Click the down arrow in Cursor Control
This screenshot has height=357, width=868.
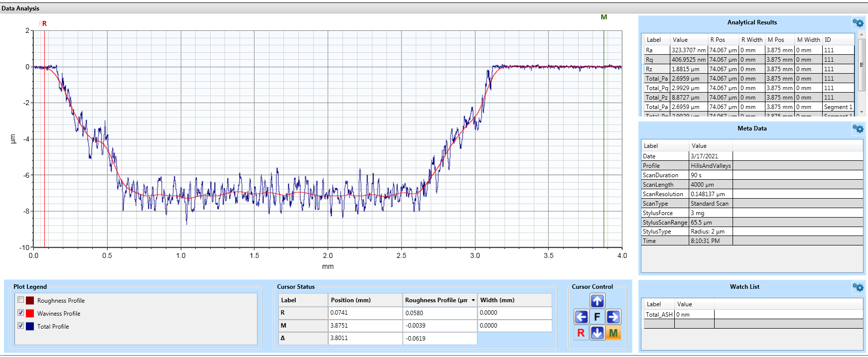[597, 333]
